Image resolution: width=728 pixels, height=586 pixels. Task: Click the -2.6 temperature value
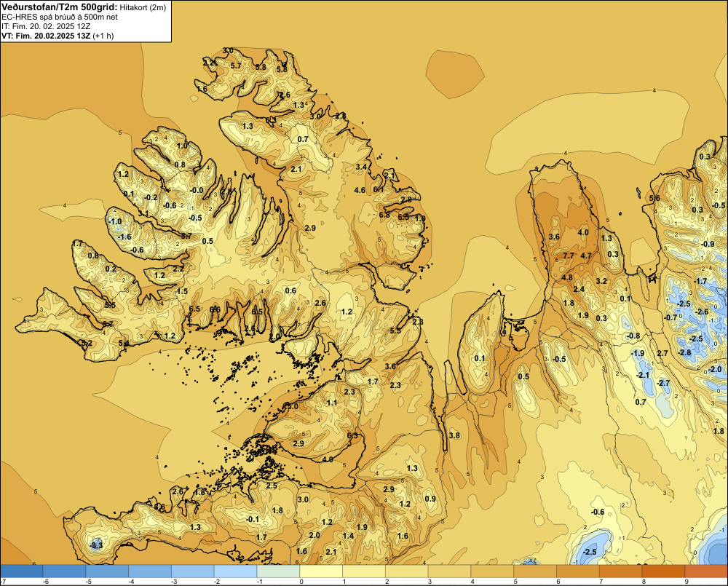(702, 312)
